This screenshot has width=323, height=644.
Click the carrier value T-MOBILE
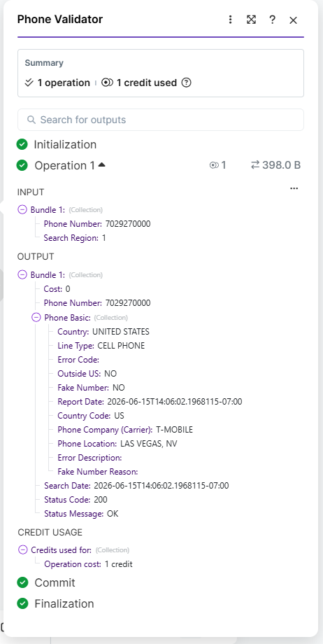[174, 430]
